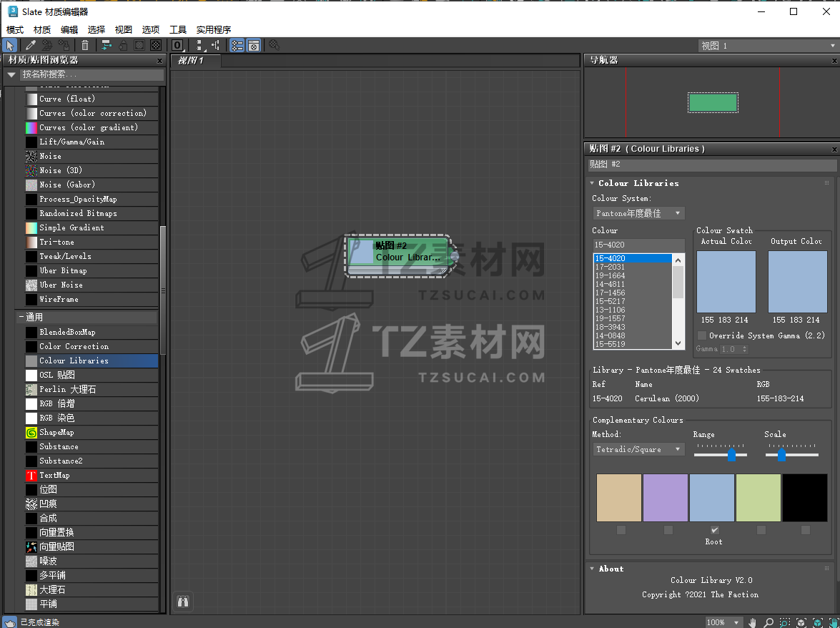Choose colour 17-1456 from the list
Image resolution: width=840 pixels, height=628 pixels.
click(610, 293)
